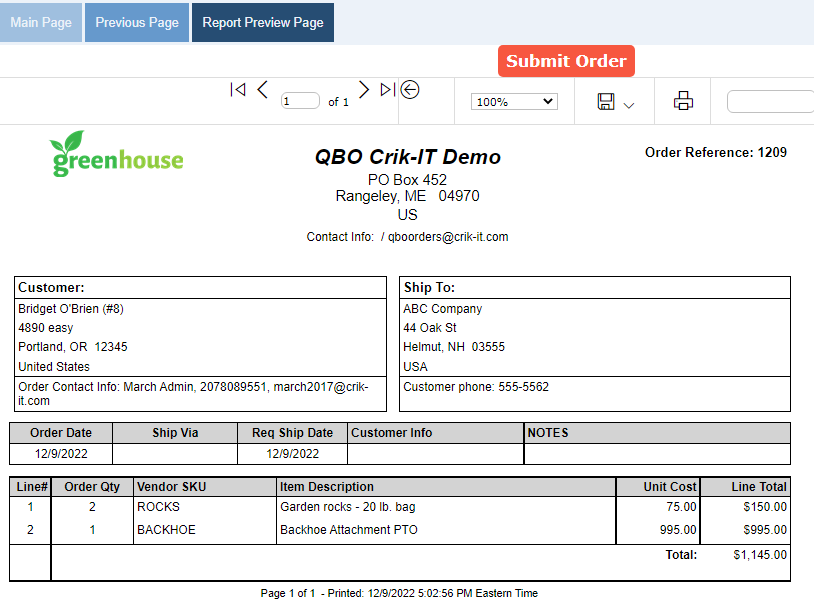Click the next page arrow
The width and height of the screenshot is (814, 610).
pyautogui.click(x=364, y=90)
